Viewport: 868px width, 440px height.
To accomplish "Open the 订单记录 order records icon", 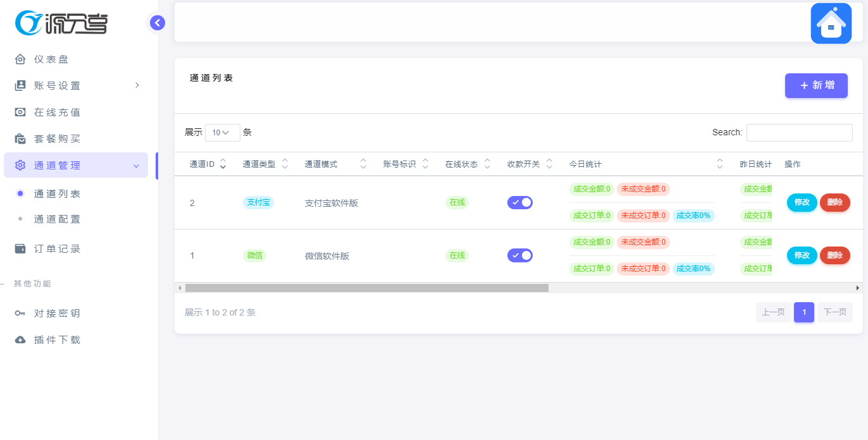I will click(20, 248).
